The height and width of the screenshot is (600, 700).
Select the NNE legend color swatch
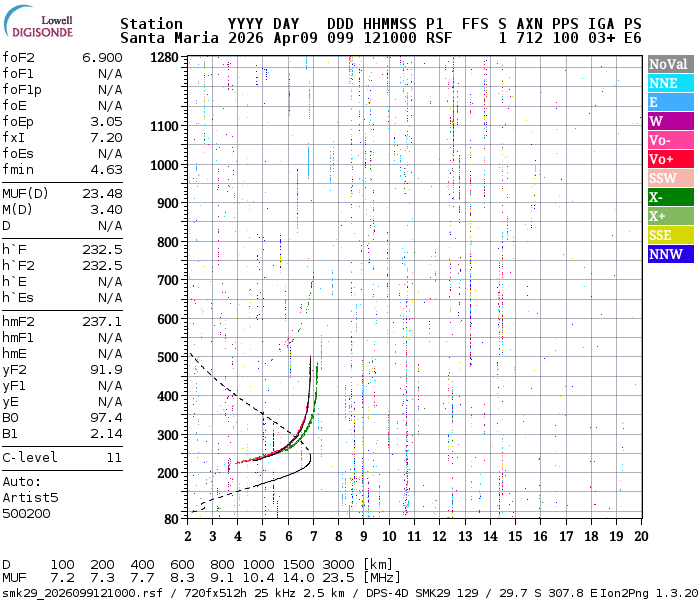click(x=671, y=83)
